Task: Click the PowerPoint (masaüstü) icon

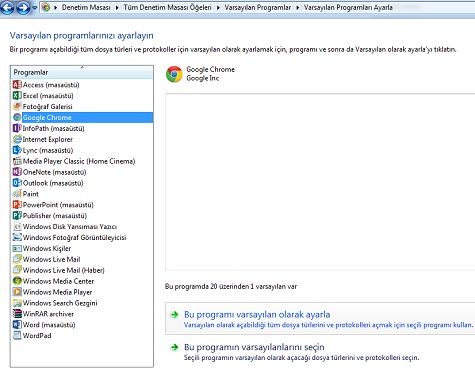Action: tap(17, 205)
